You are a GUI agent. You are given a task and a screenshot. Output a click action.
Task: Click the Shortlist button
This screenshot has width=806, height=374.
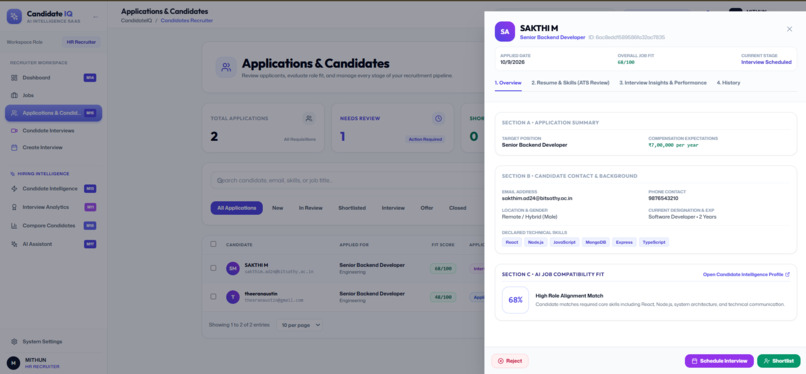tap(779, 361)
